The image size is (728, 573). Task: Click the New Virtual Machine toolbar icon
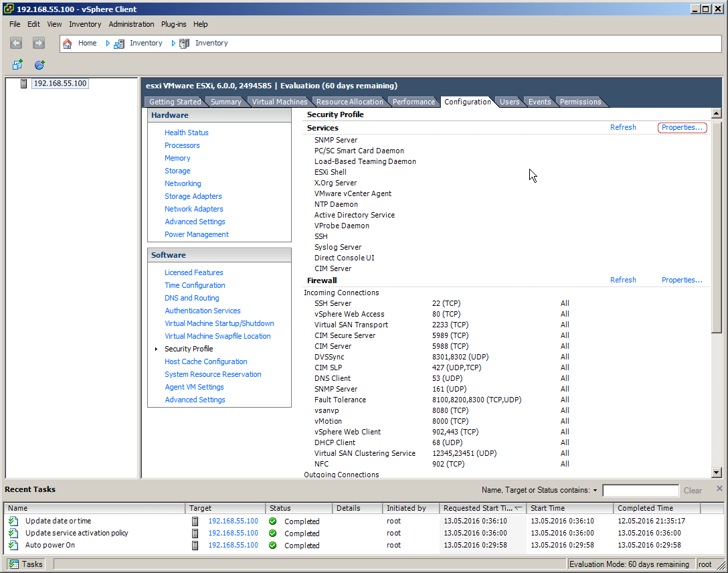pos(17,65)
